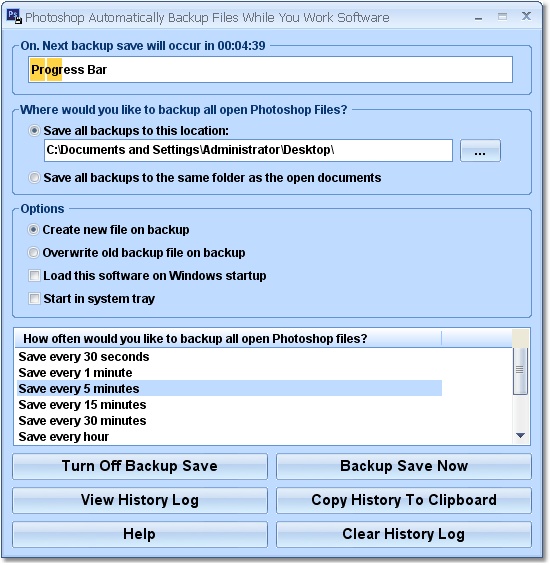The image size is (550, 565).
Task: Choose 'Create new file on backup' option
Action: (34, 230)
